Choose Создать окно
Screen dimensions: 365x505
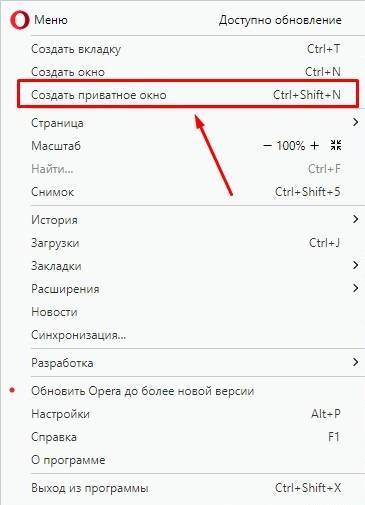click(186, 72)
